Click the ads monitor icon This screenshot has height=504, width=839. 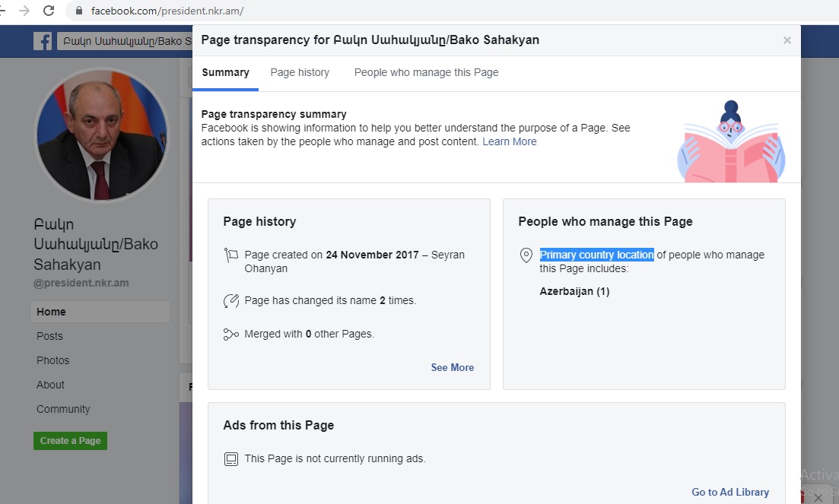231,459
